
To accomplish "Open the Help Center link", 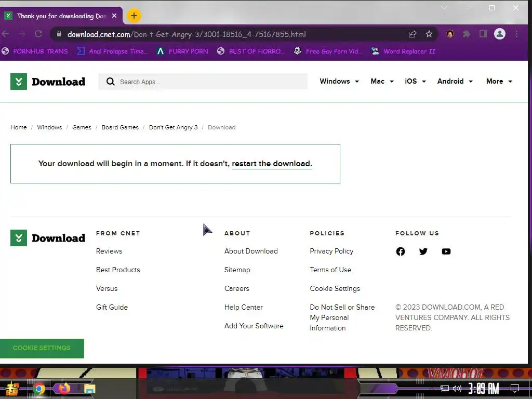I will click(244, 308).
